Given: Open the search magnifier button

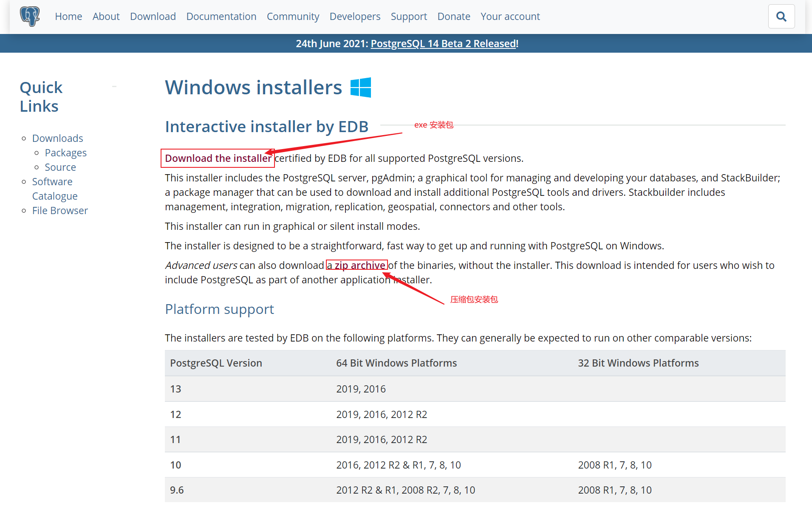Looking at the screenshot, I should (x=781, y=17).
